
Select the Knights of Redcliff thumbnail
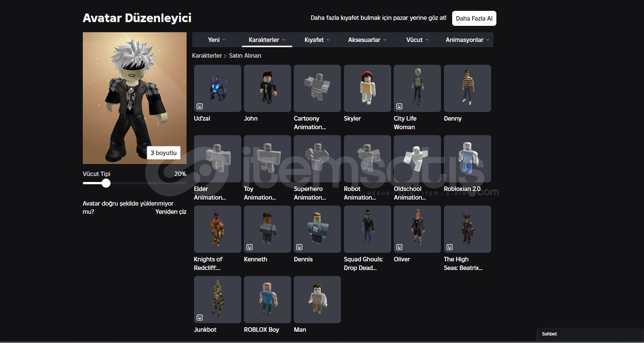217,229
